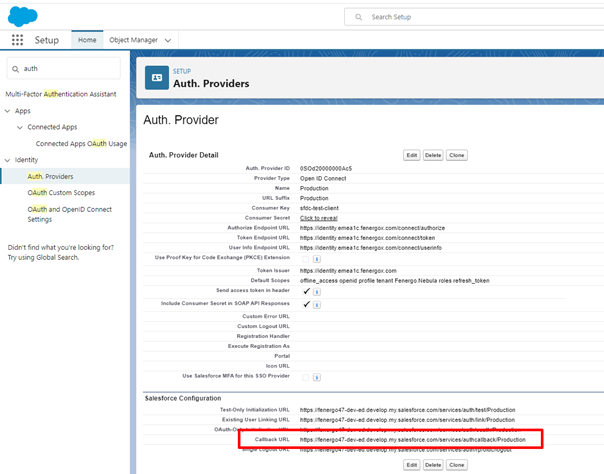This screenshot has width=604, height=474.
Task: Click to reveal the Consumer Secret
Action: 319,218
